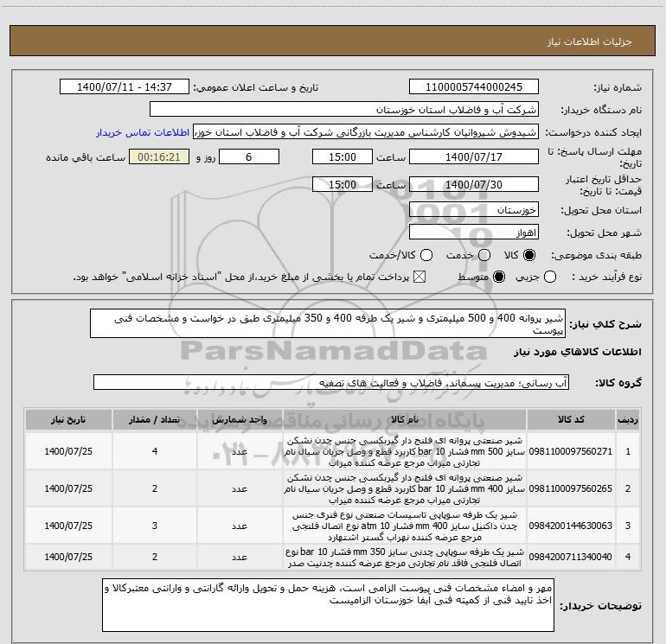Click the تعداد / مقدار column header
The width and height of the screenshot is (666, 644).
point(155,419)
